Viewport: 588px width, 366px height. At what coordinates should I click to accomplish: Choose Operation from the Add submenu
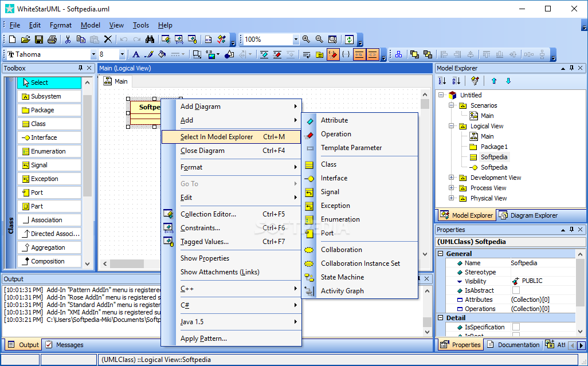(360, 134)
